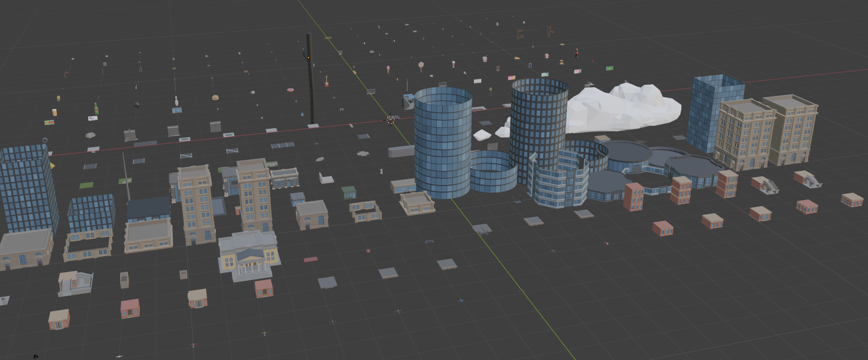Screen dimensions: 868x360
Task: Select the green bottle object
Action: (96, 108)
